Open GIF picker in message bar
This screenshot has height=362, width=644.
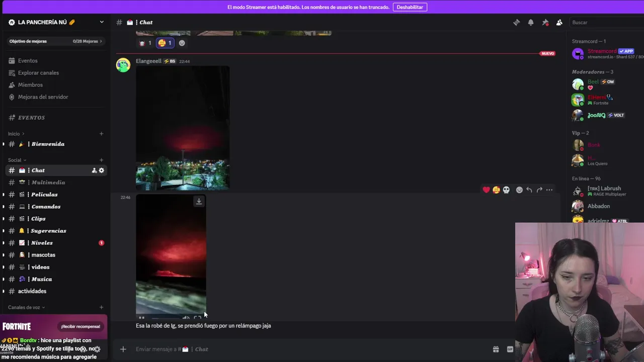510,349
